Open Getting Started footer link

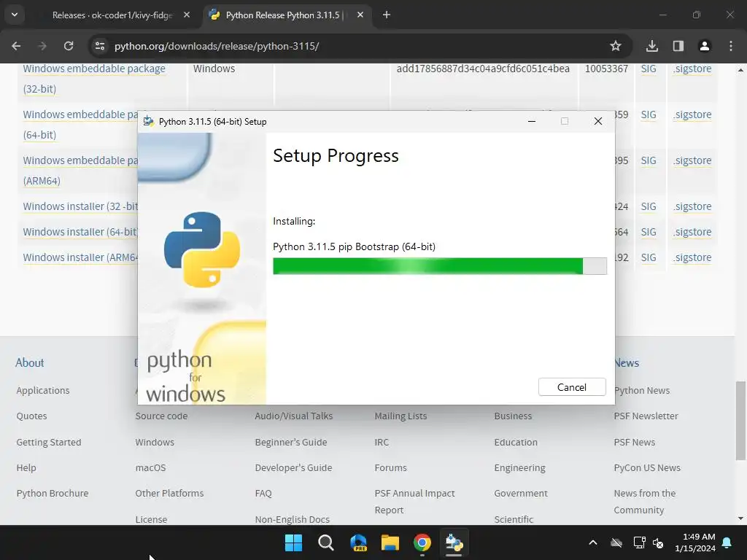pos(49,443)
